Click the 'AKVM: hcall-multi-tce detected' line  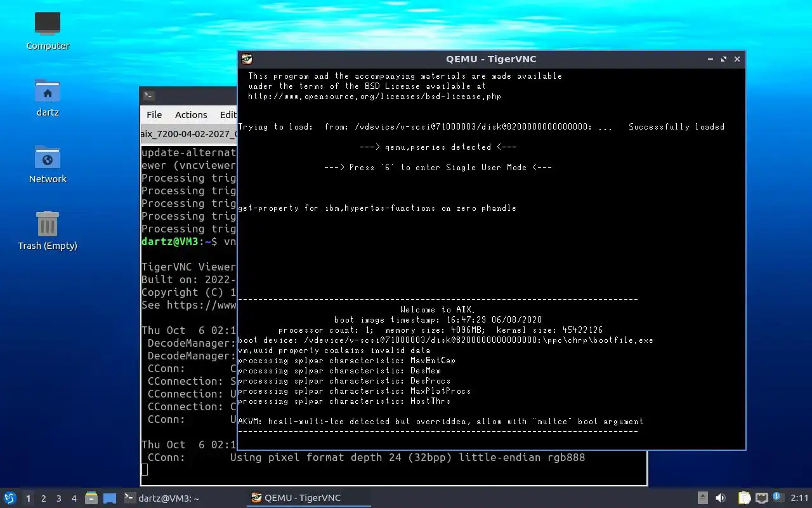point(440,422)
